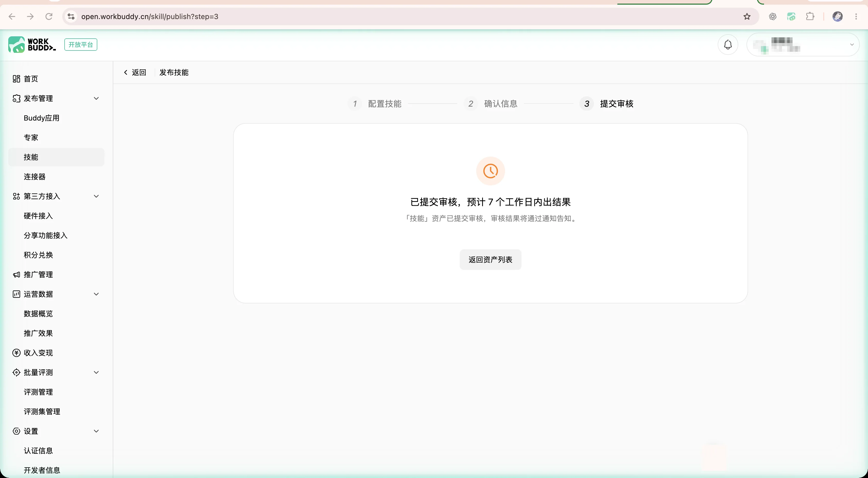The image size is (868, 478).
Task: Open the Chrome profile avatar
Action: [x=837, y=16]
